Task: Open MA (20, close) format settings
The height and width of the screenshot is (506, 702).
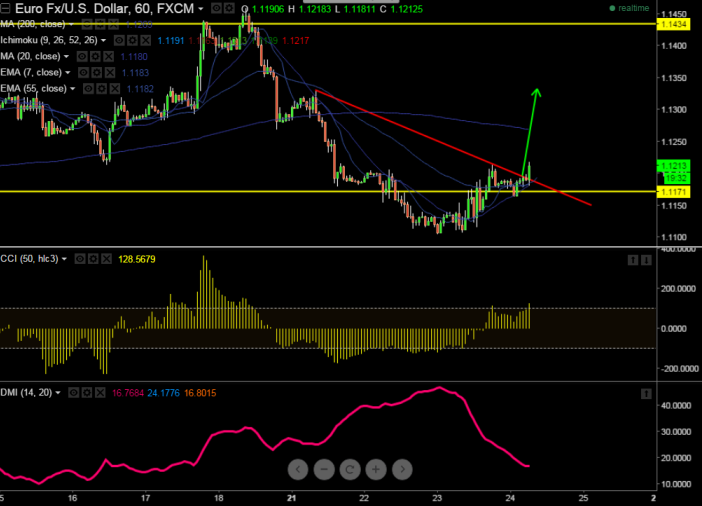Action: pyautogui.click(x=95, y=56)
